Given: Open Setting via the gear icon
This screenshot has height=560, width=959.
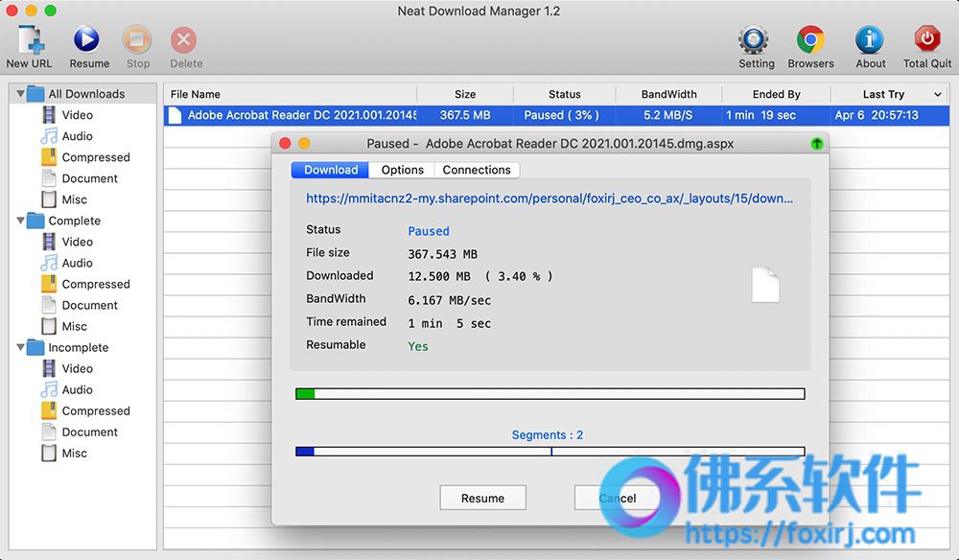Looking at the screenshot, I should click(754, 40).
